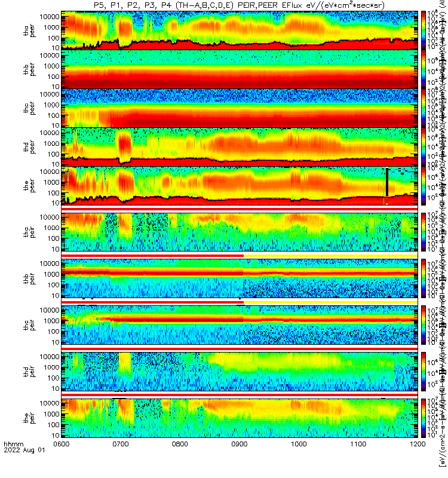The image size is (448, 478).
Task: Click inside the thc peer electron spectrogram
Action: click(240, 108)
